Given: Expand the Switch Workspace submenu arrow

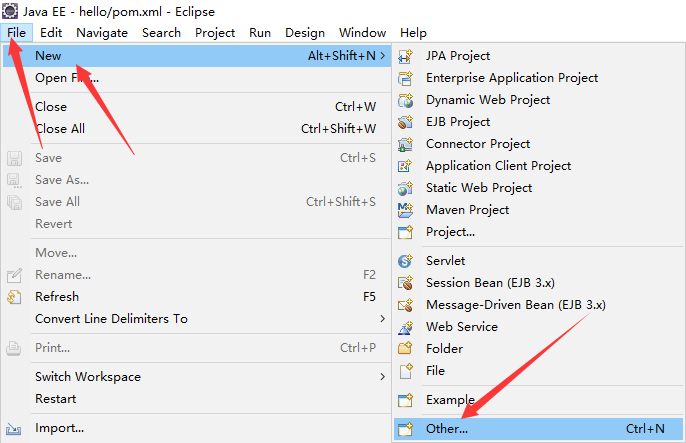Looking at the screenshot, I should click(382, 377).
